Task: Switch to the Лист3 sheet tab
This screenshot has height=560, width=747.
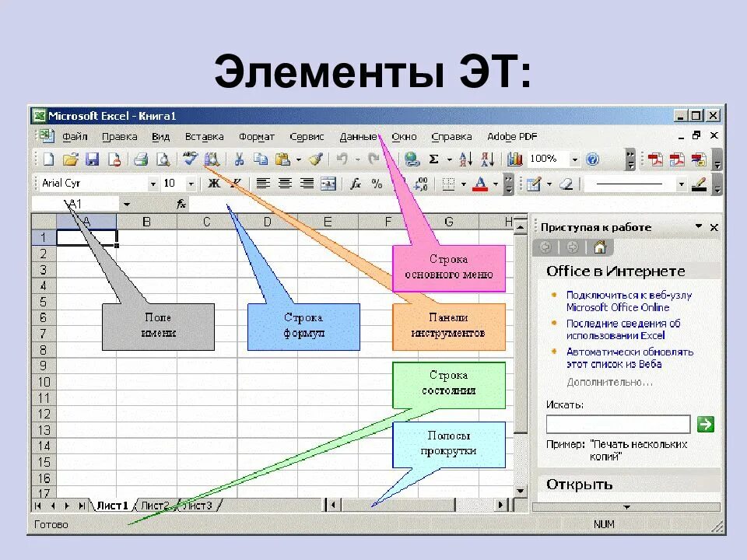Action: click(x=198, y=506)
